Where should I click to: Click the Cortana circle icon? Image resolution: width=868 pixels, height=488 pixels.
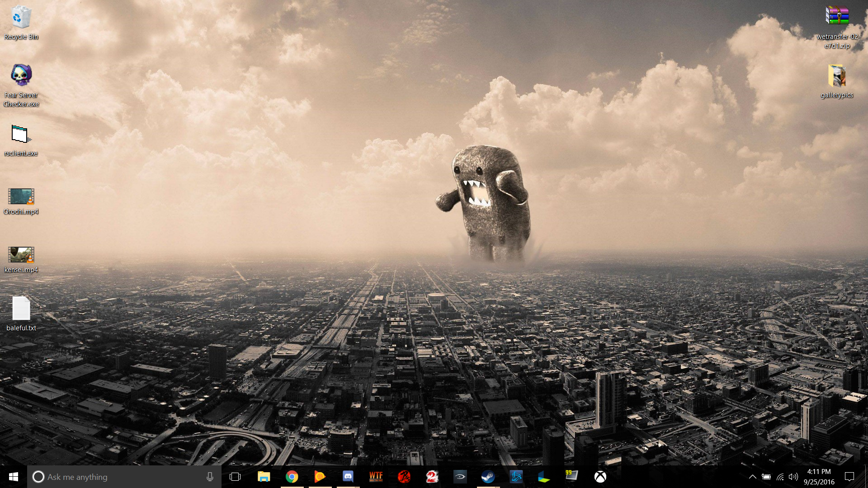38,477
